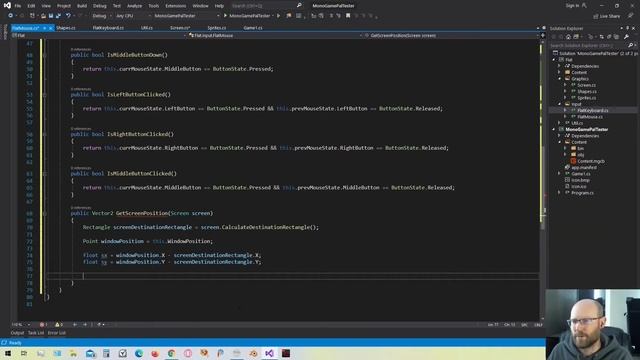Click the Live Share button
Image resolution: width=640 pixels, height=360 pixels.
[607, 16]
